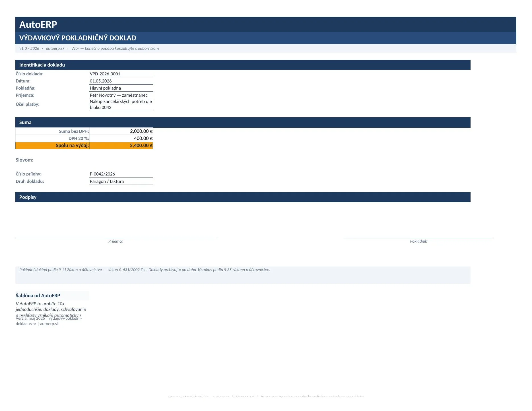Select the 2,400.00 € total cell

pos(121,145)
